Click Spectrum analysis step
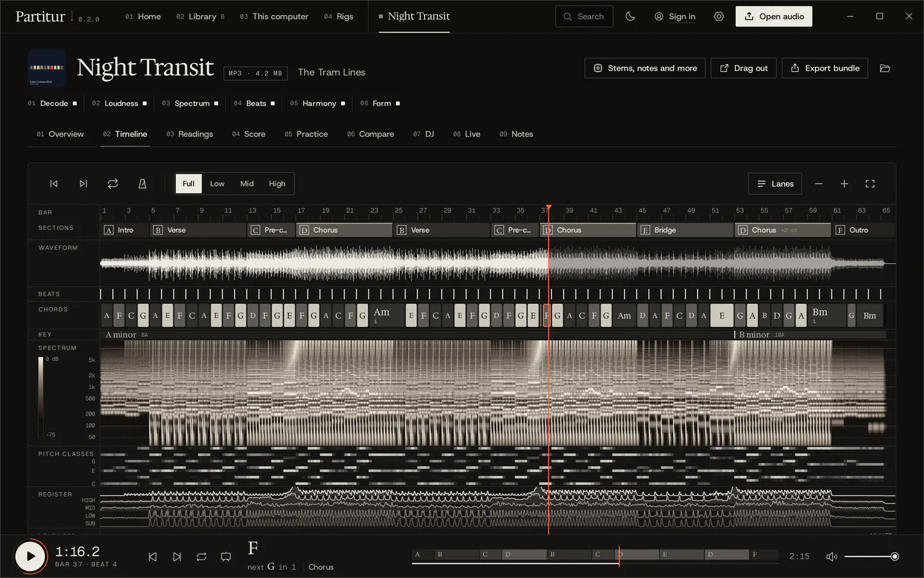Image resolution: width=924 pixels, height=578 pixels. (x=191, y=103)
